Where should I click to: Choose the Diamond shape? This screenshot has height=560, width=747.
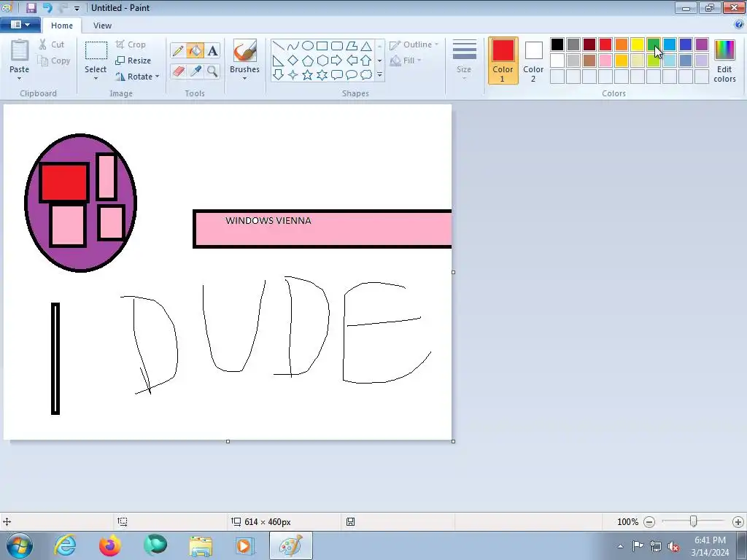293,61
